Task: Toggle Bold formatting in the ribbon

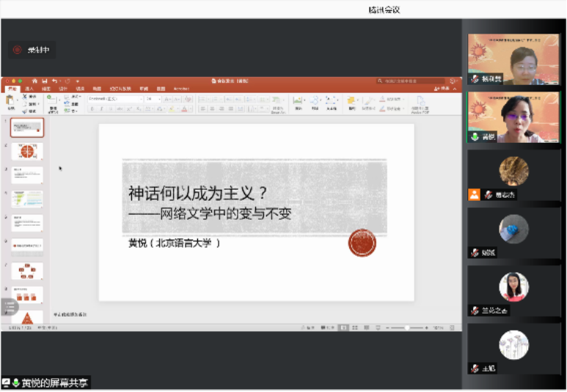Action: click(92, 109)
